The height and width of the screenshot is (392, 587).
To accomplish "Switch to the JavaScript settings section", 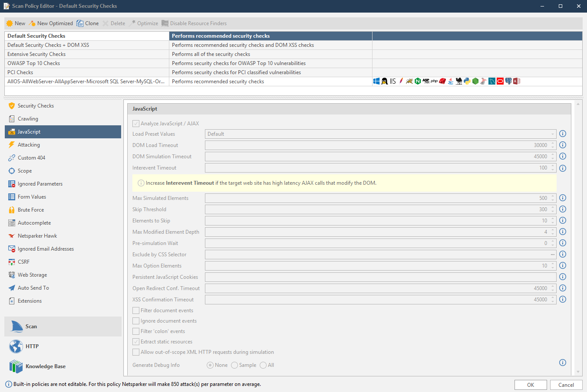I will click(x=63, y=132).
